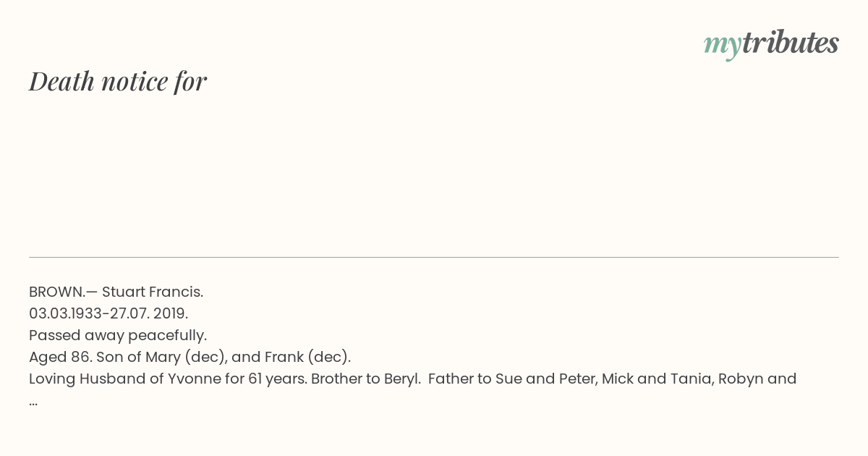Click "Frank (dec)" in the notice

(x=305, y=357)
